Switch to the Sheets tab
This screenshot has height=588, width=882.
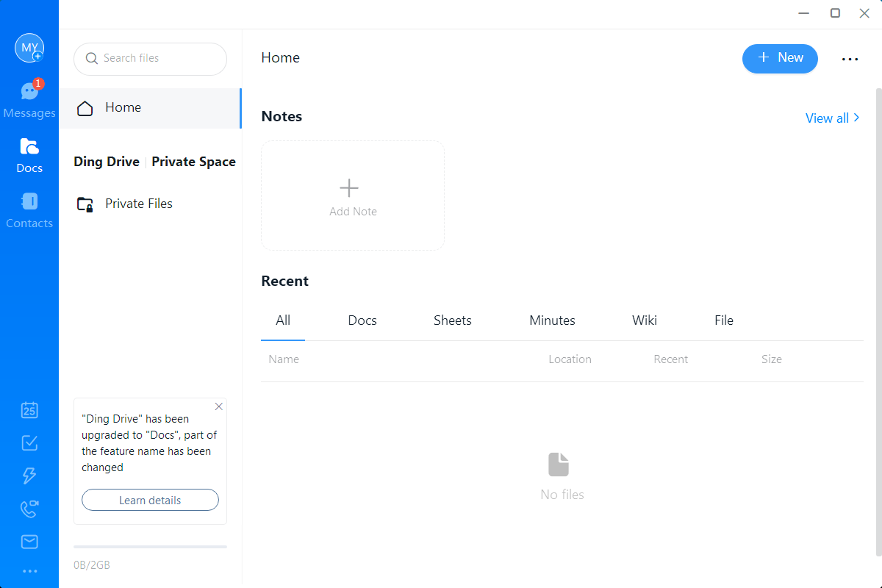pyautogui.click(x=452, y=320)
